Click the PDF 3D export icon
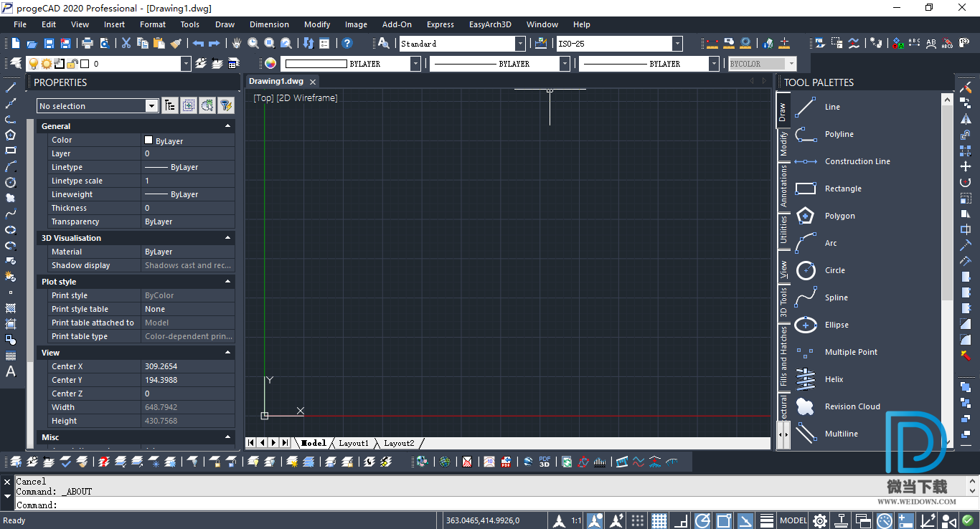This screenshot has width=980, height=529. click(545, 462)
